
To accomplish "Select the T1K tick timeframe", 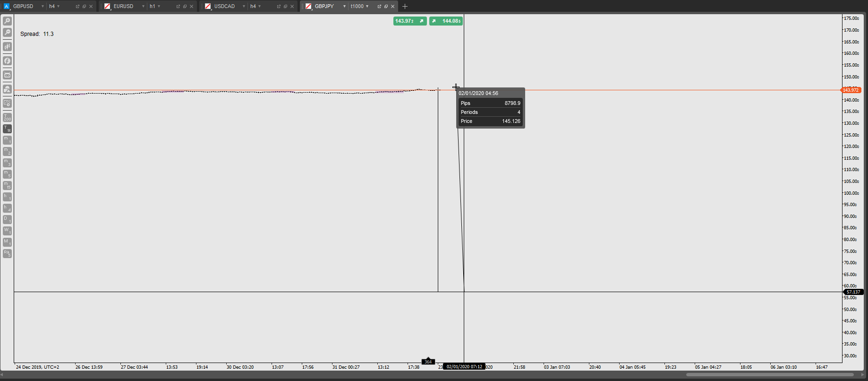I will point(7,129).
